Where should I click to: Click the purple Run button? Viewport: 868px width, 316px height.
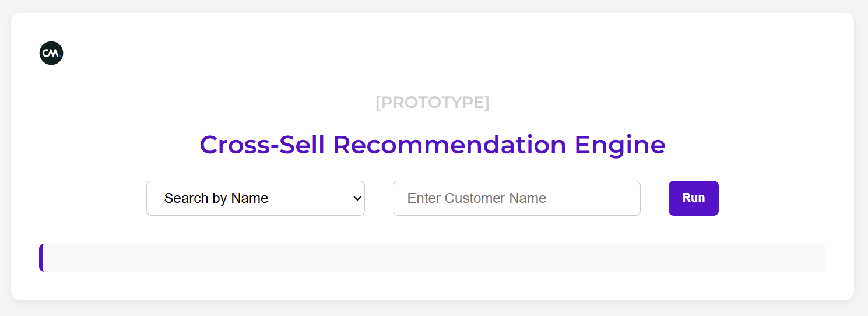point(694,198)
